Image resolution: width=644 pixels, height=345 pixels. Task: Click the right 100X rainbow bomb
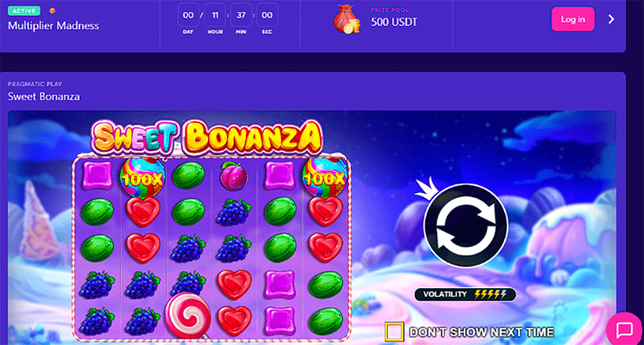tap(325, 178)
